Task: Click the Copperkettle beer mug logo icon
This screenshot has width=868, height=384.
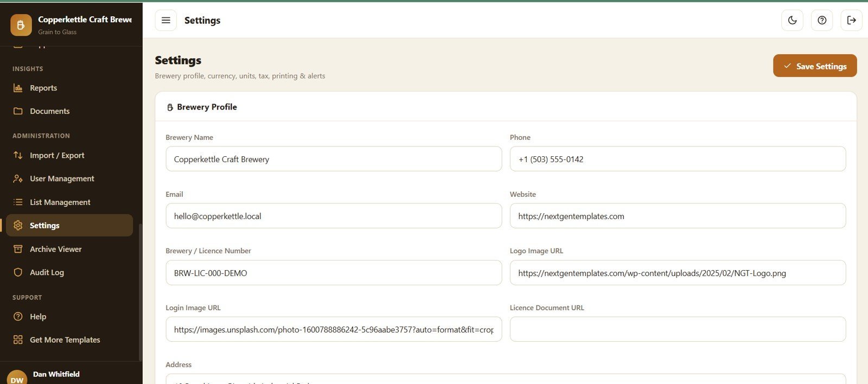Action: [21, 25]
